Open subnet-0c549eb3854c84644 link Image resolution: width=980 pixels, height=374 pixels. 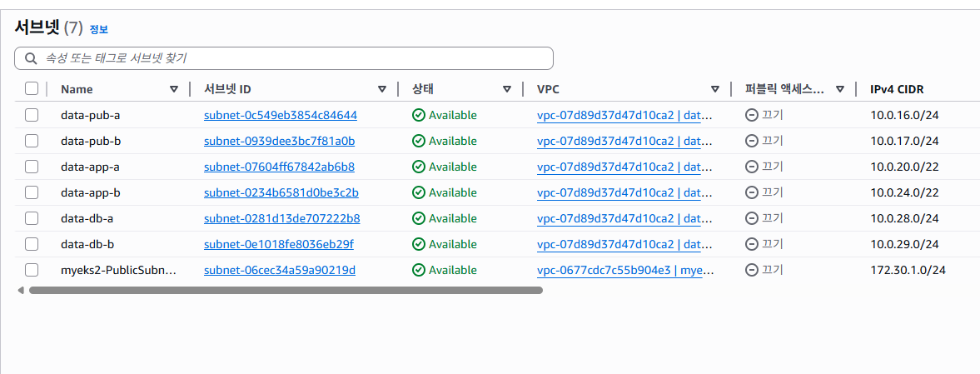tap(281, 115)
